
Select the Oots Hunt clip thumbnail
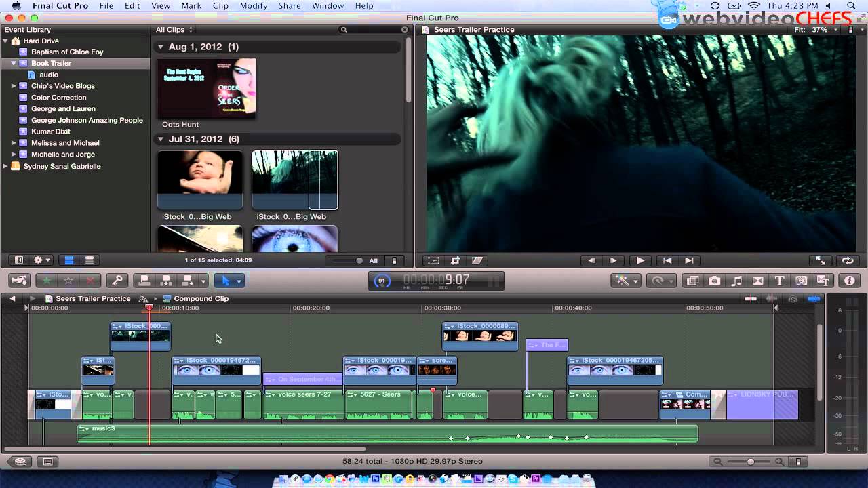[x=207, y=88]
